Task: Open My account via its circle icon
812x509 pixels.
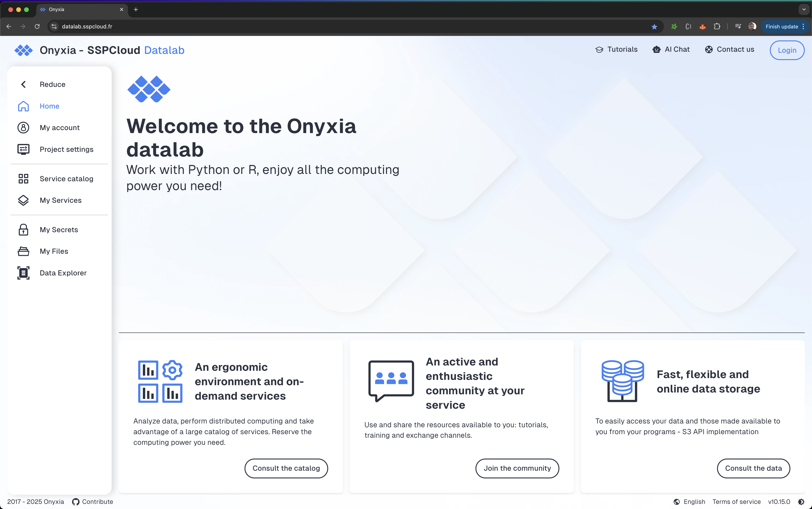Action: (x=23, y=128)
